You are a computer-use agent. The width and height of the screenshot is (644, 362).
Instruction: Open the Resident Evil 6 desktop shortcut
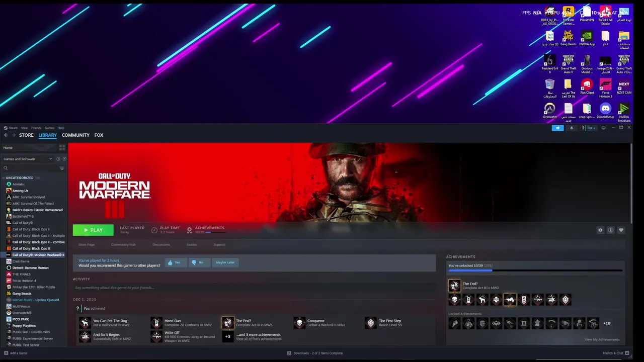tap(549, 64)
